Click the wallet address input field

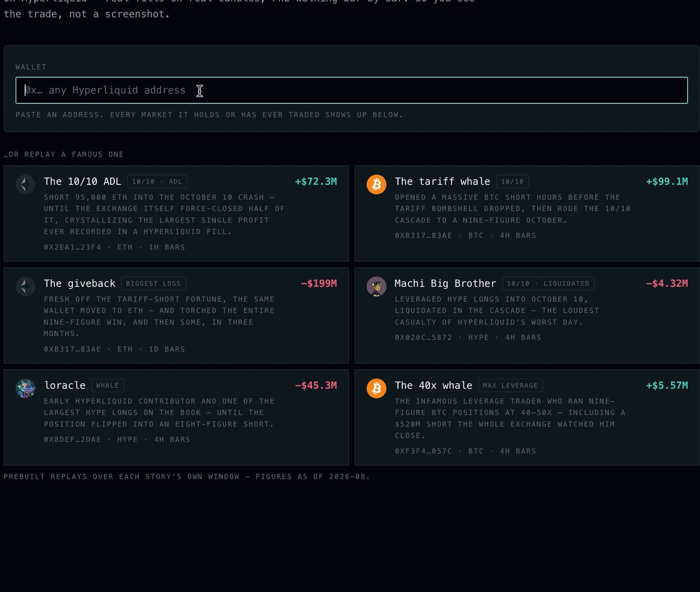[352, 90]
